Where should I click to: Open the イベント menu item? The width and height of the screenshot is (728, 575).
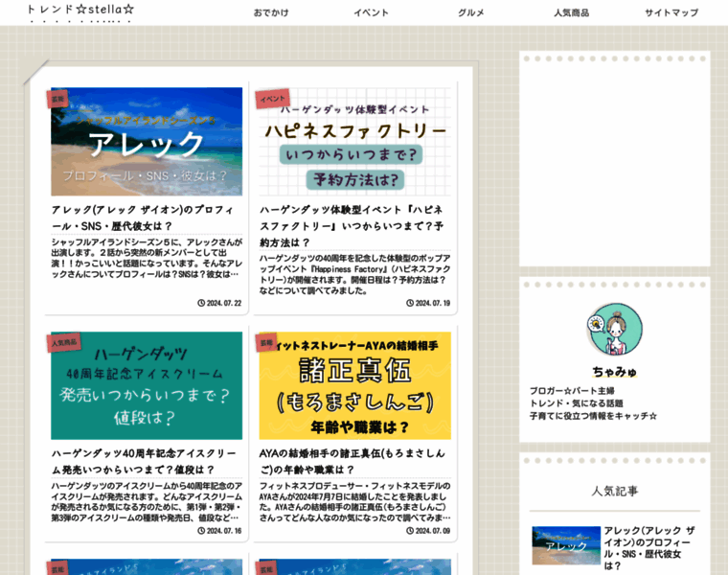point(371,12)
